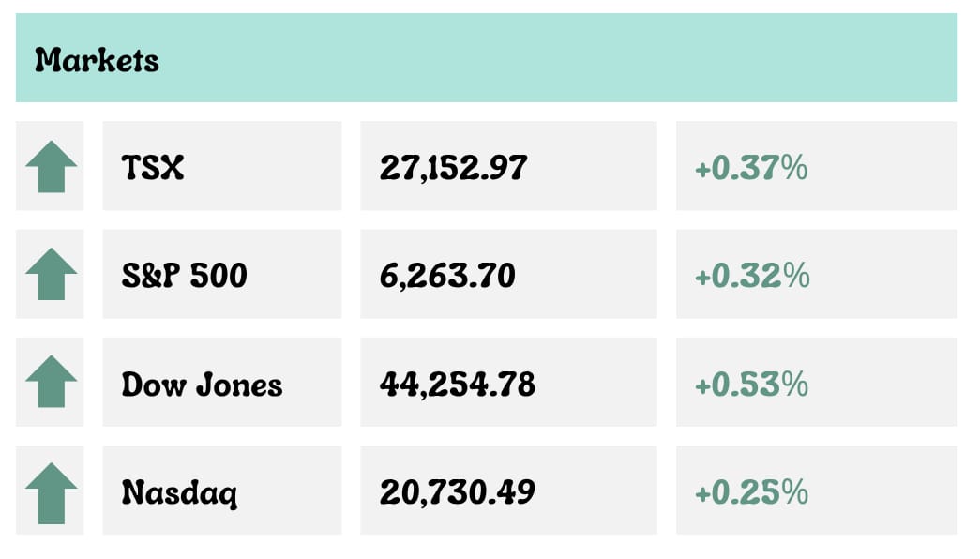Click the Nasdaq up arrow icon
This screenshot has height=559, width=980.
click(x=52, y=493)
